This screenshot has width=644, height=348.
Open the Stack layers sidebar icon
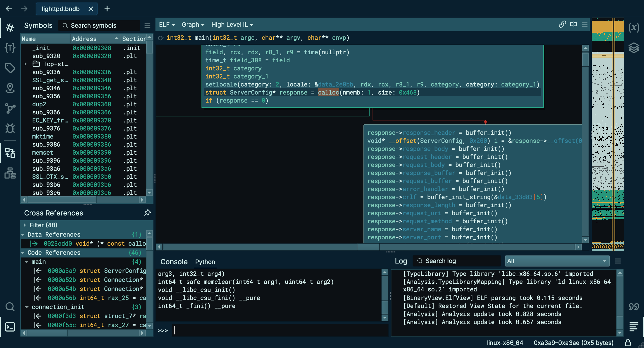point(633,48)
